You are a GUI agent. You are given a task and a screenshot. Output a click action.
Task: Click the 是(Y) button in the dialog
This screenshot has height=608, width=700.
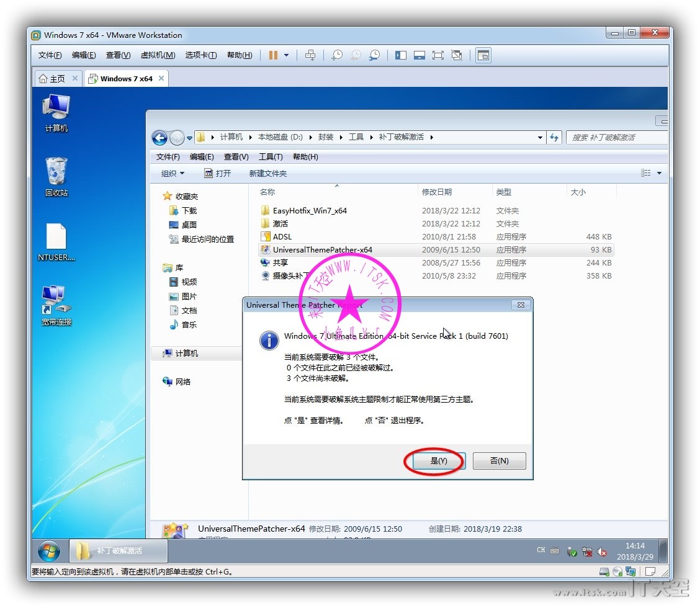(x=439, y=461)
